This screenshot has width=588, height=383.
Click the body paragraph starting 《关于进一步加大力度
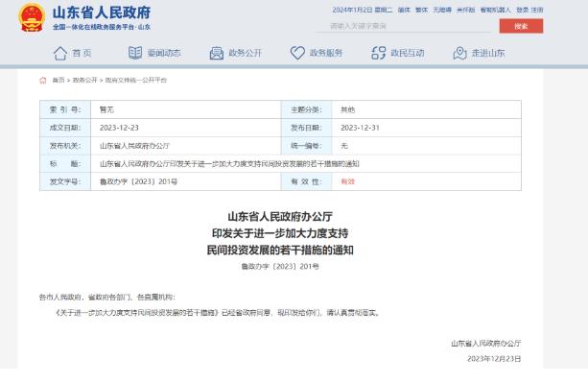[x=218, y=313]
